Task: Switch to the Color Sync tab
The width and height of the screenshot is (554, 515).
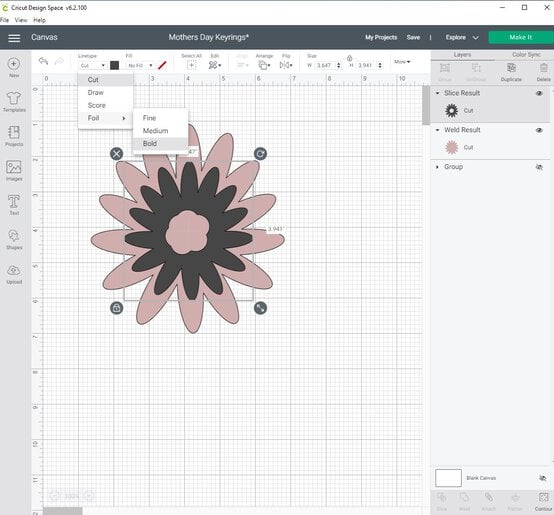Action: pos(526,54)
